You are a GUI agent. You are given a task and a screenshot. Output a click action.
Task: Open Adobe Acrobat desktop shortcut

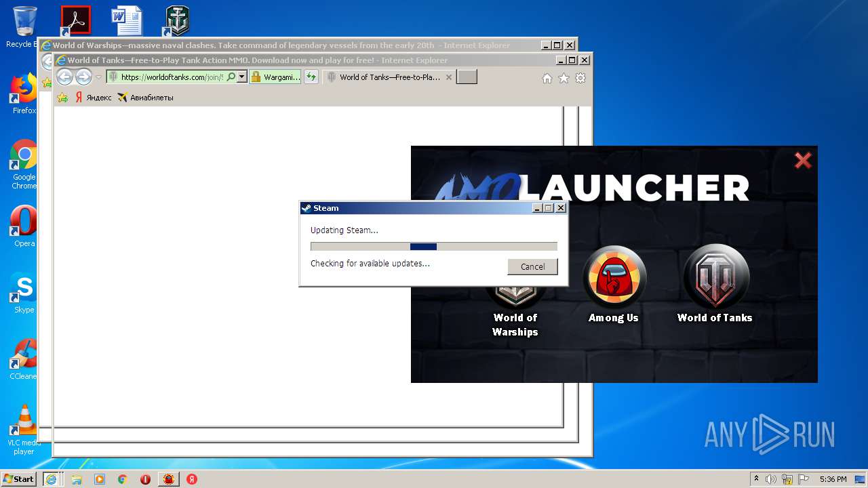[75, 20]
